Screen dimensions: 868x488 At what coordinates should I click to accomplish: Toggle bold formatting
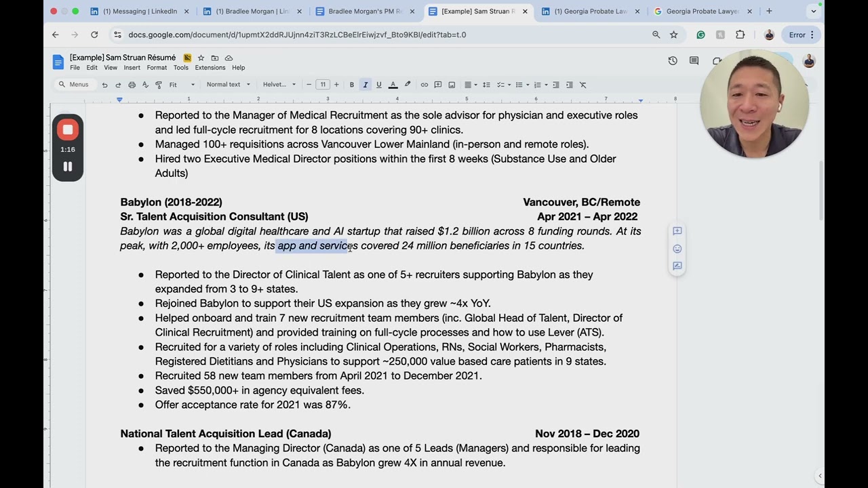tap(351, 85)
